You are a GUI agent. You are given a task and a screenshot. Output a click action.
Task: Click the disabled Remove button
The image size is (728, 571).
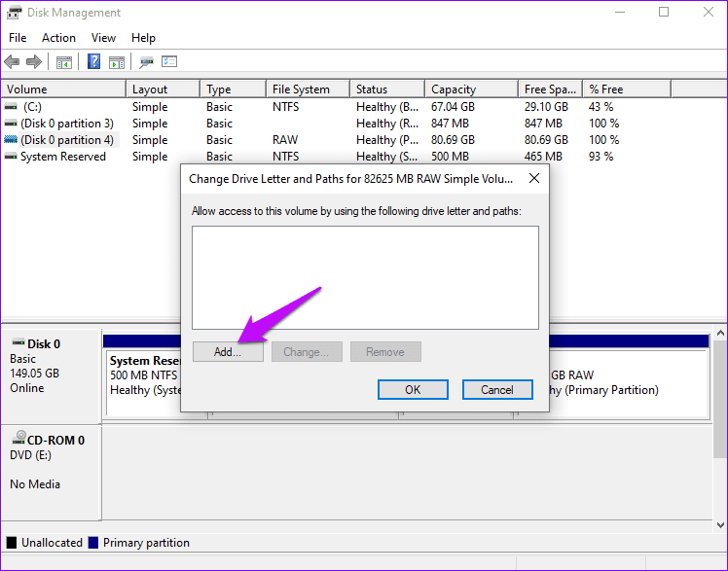[385, 352]
